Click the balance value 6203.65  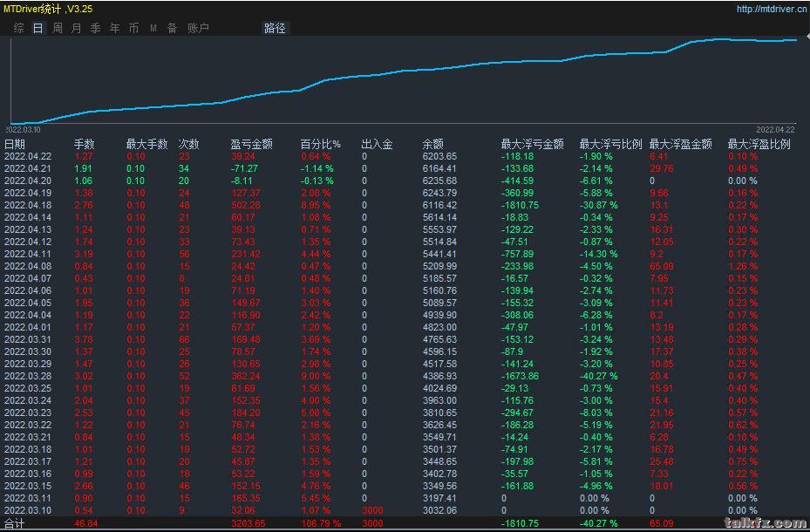point(439,156)
